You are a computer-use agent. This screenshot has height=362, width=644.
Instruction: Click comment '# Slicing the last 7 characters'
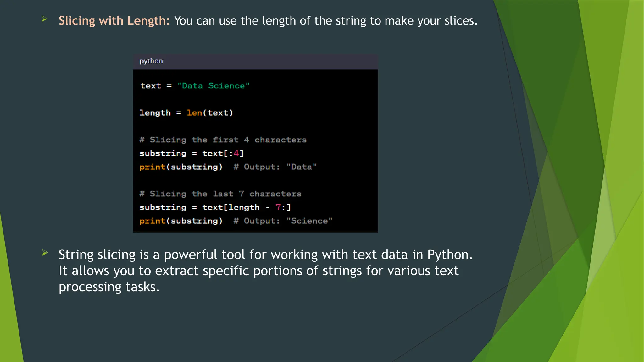[x=220, y=194]
